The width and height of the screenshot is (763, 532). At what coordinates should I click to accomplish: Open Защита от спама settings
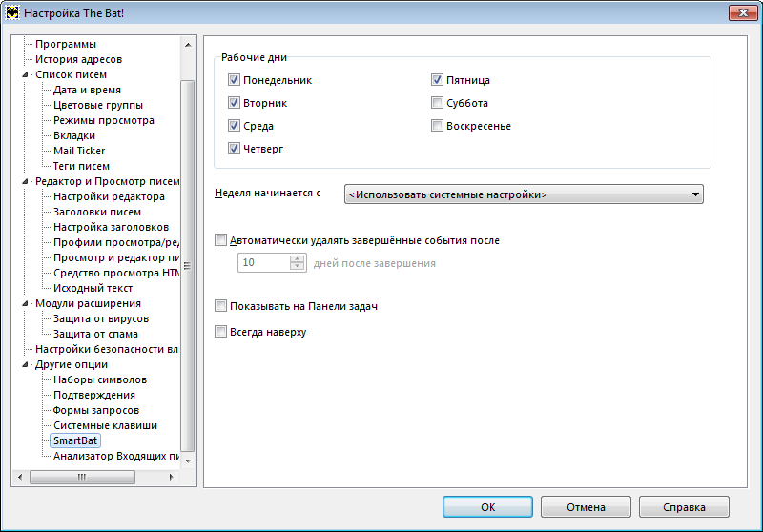[x=96, y=334]
